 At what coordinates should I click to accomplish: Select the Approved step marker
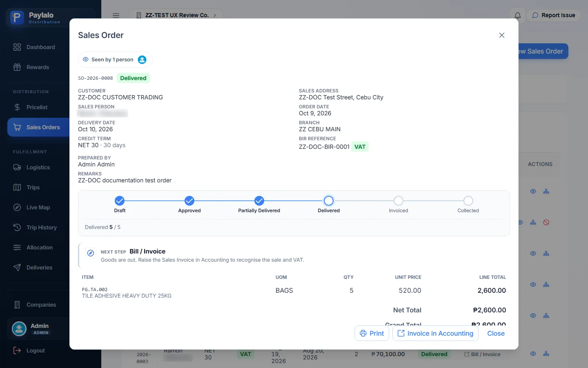pyautogui.click(x=189, y=201)
